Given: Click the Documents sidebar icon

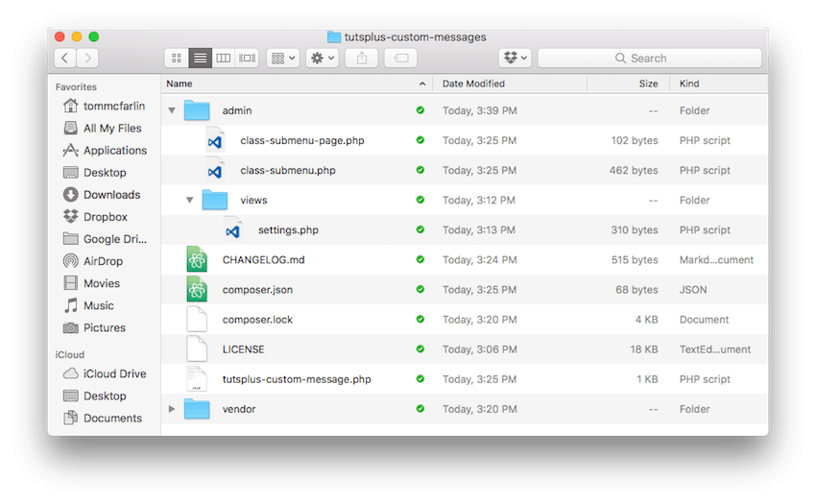Looking at the screenshot, I should click(x=70, y=419).
